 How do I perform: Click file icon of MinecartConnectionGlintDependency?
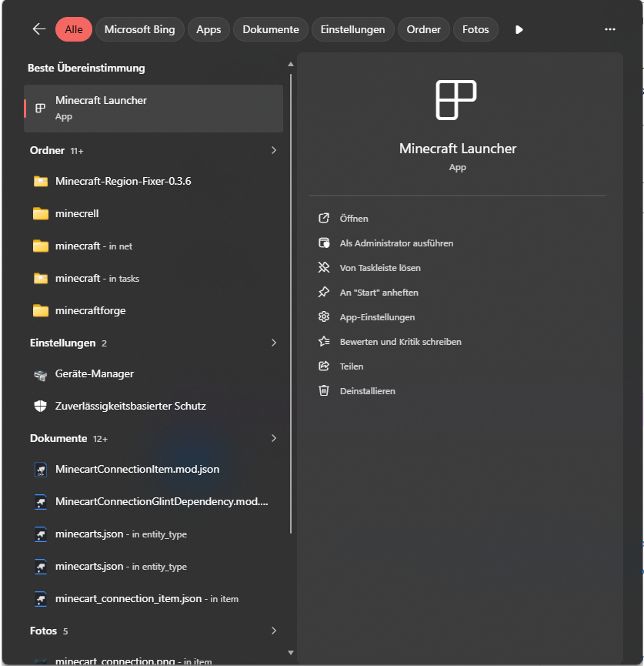[41, 502]
